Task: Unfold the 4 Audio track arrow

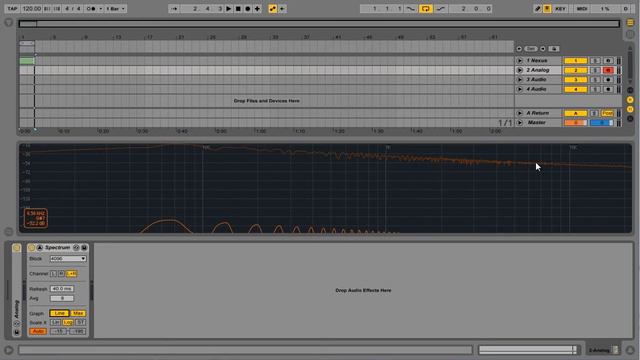Action: [x=520, y=89]
